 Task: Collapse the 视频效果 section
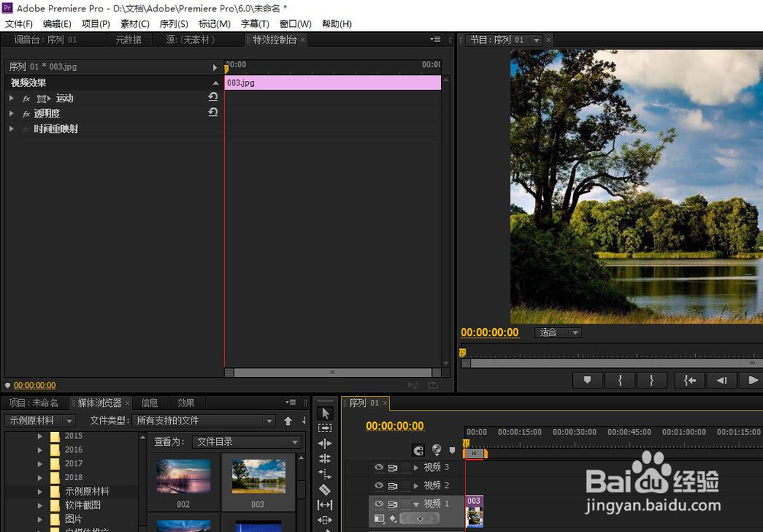coord(216,82)
